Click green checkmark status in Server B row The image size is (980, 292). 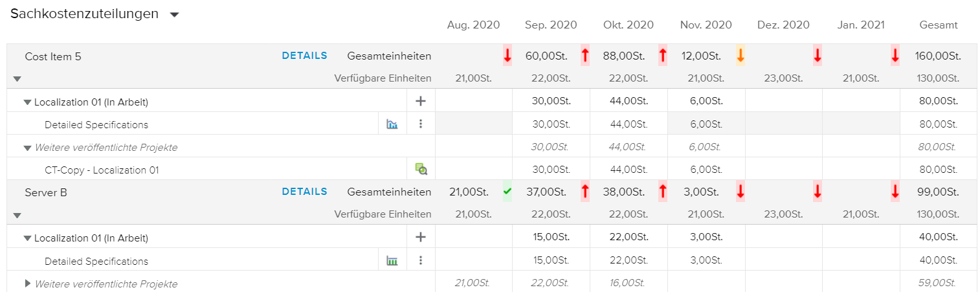coord(507,192)
